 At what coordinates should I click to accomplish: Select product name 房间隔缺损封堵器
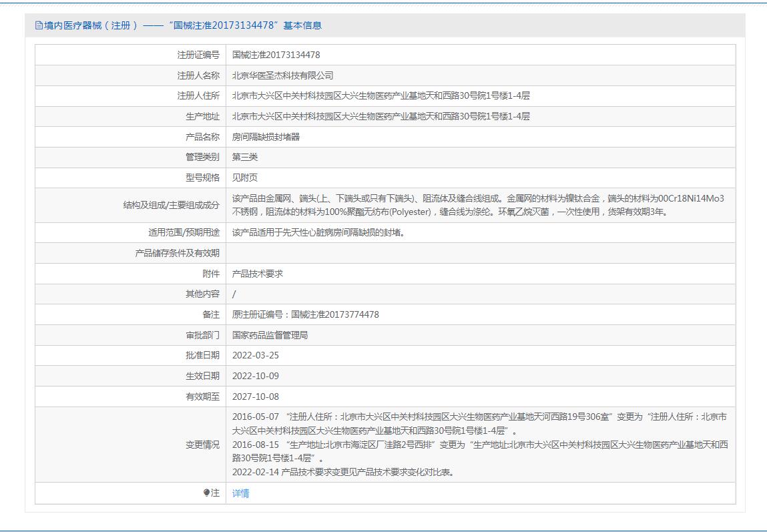pos(266,137)
